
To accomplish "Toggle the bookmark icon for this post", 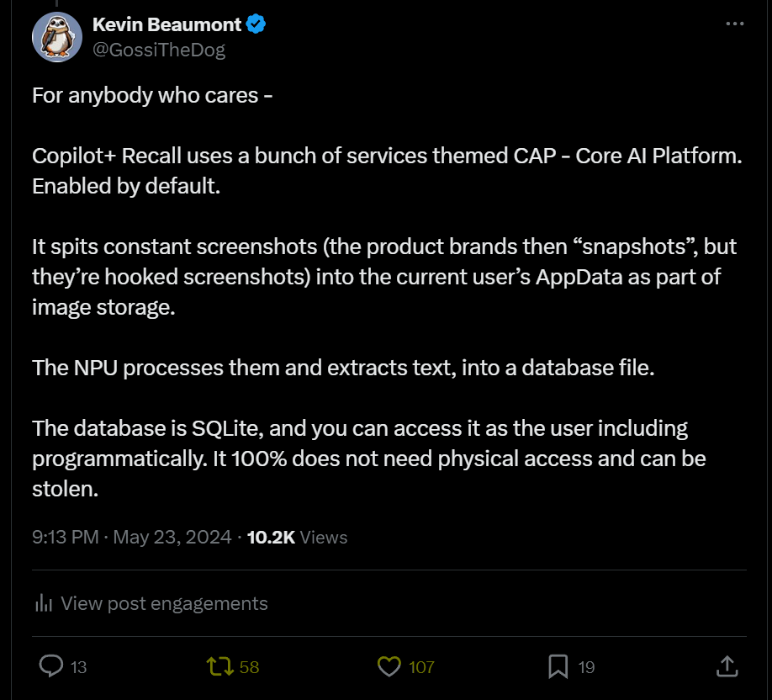I will [558, 666].
